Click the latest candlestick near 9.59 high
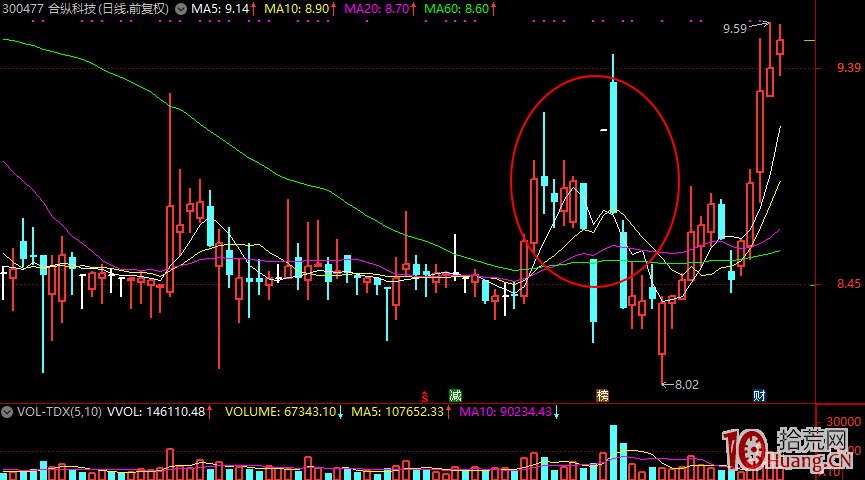 click(x=780, y=49)
